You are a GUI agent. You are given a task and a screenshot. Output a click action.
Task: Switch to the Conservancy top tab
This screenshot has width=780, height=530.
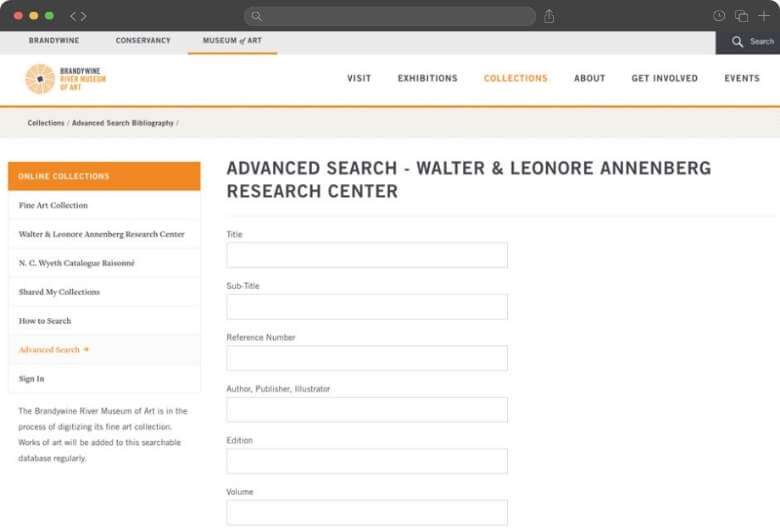point(143,40)
